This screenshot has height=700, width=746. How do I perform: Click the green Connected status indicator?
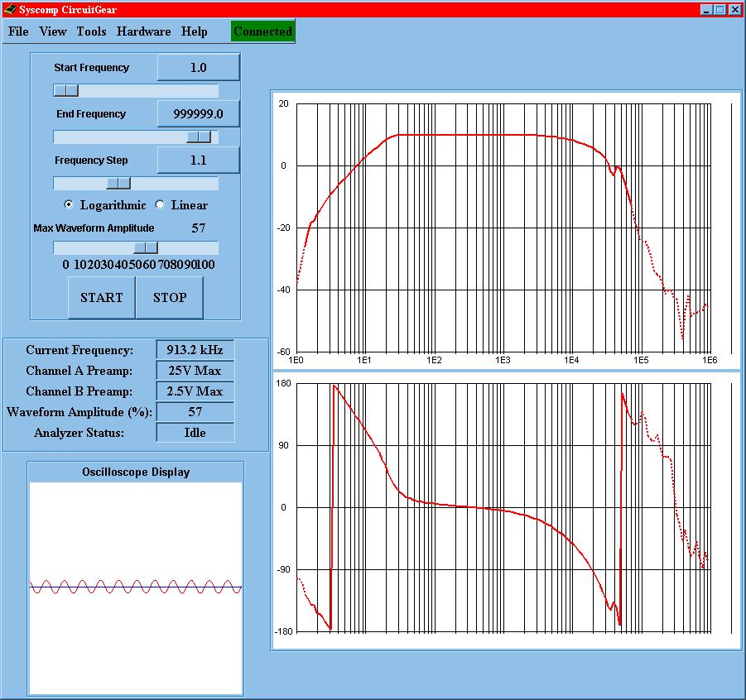click(x=262, y=31)
